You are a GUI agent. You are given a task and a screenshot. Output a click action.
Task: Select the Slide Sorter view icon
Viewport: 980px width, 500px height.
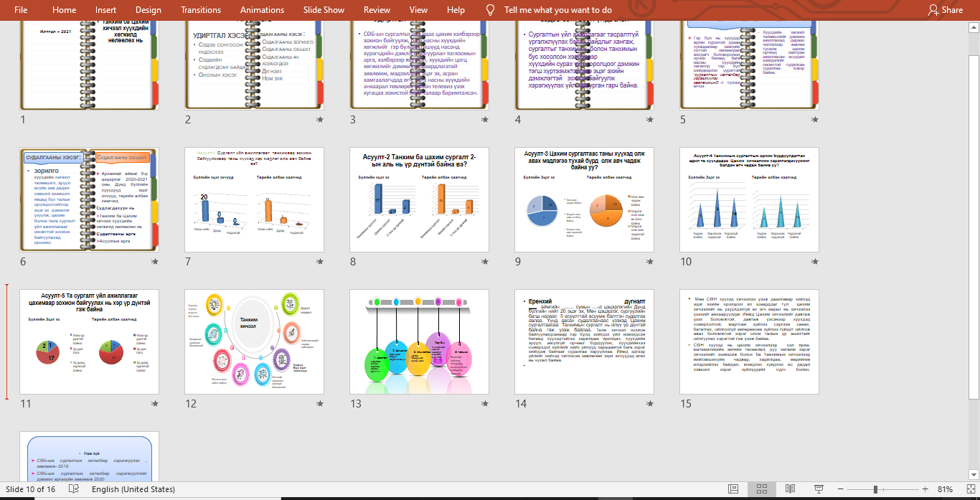point(761,489)
